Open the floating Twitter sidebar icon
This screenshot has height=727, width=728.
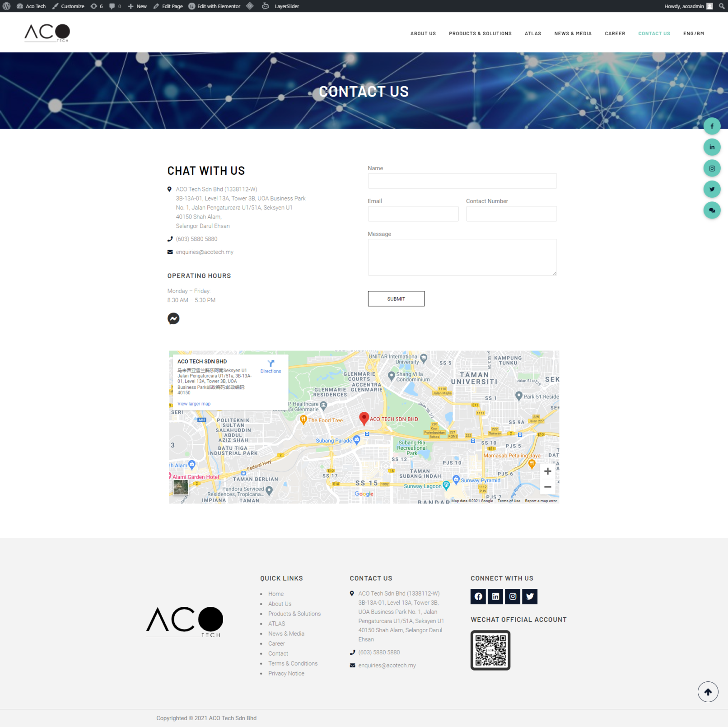[x=712, y=189]
